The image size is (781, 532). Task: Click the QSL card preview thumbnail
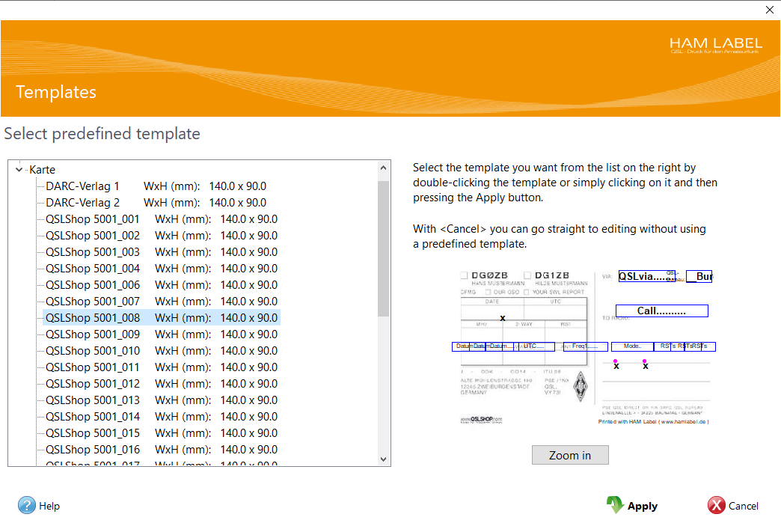coord(584,348)
